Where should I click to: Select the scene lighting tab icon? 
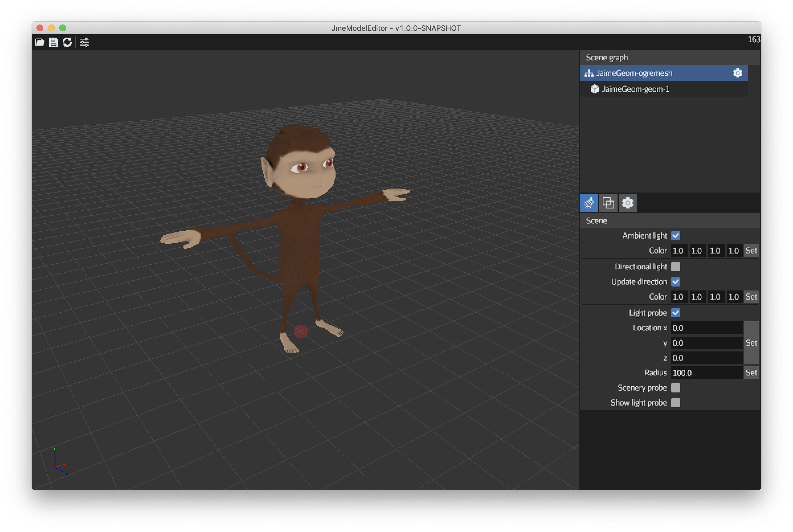(x=589, y=203)
